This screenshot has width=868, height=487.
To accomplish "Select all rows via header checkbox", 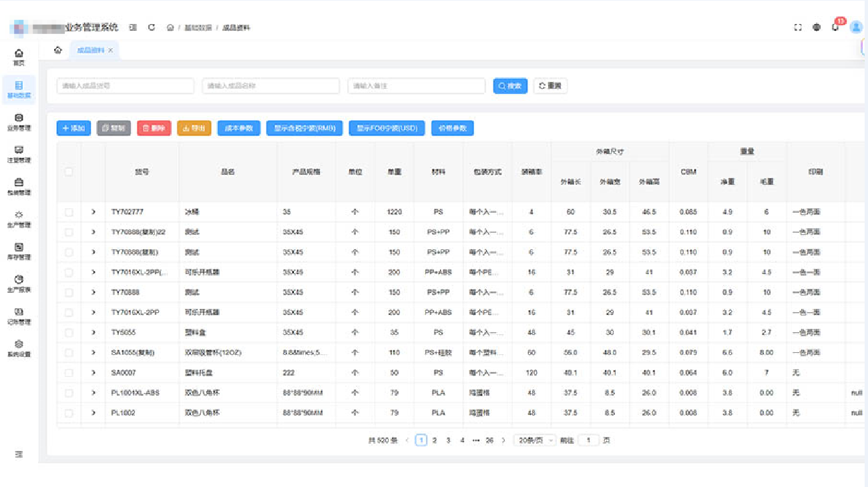I will 69,171.
